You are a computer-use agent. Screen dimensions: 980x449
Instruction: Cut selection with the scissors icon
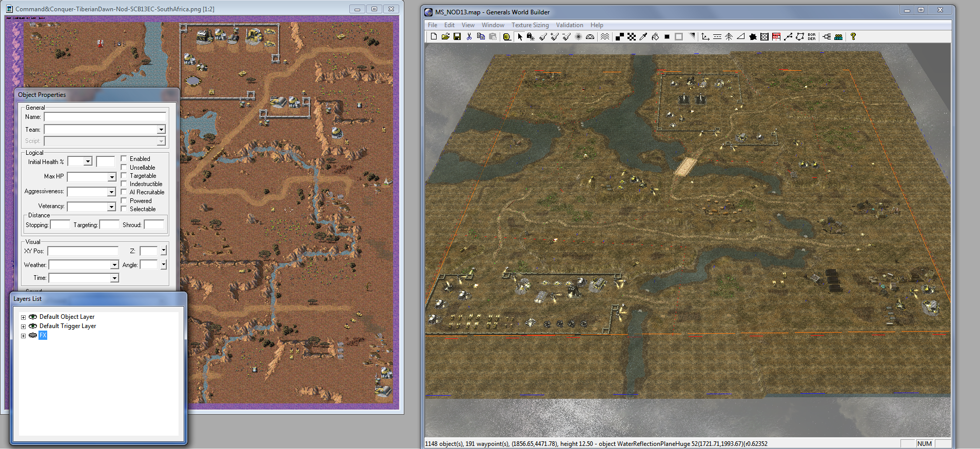tap(469, 36)
